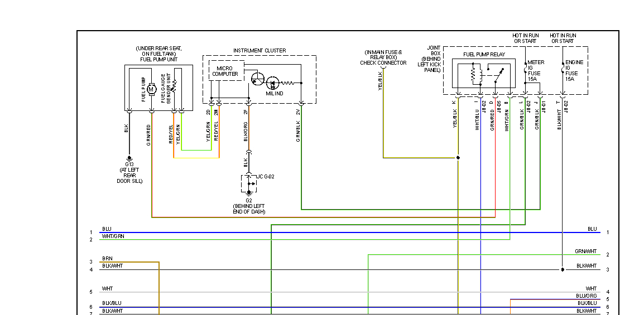Click the JC G-02 junction connector box
Screen dimensions: 644x315
tap(248, 183)
